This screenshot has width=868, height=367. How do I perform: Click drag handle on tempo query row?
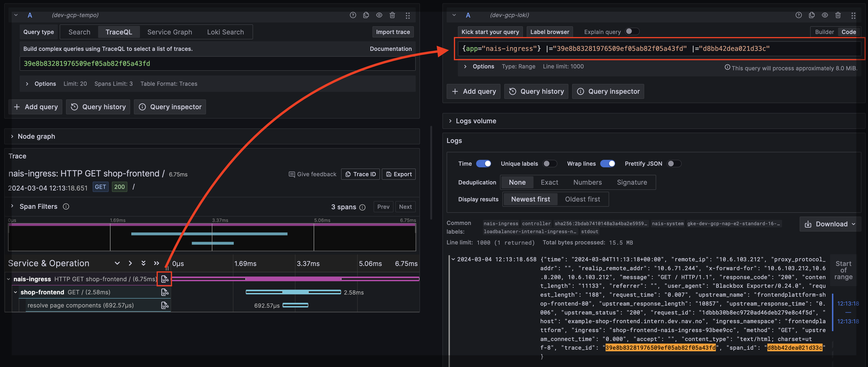[x=408, y=15]
